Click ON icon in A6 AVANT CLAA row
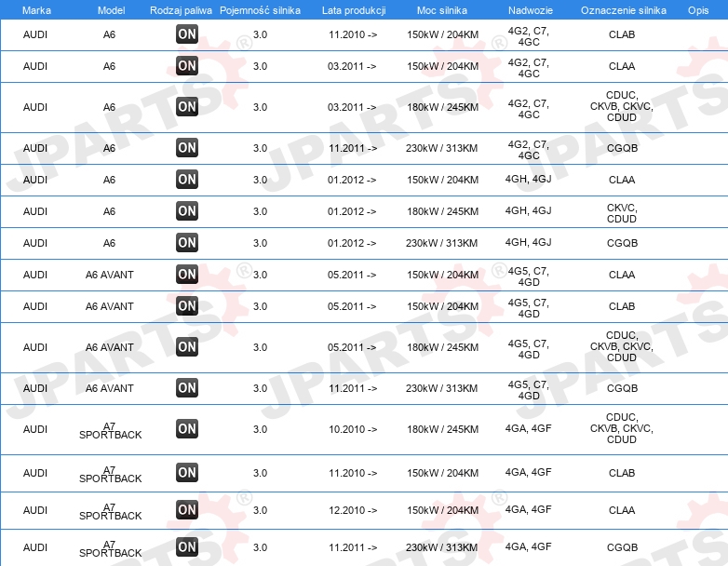The height and width of the screenshot is (566, 728). (x=187, y=274)
